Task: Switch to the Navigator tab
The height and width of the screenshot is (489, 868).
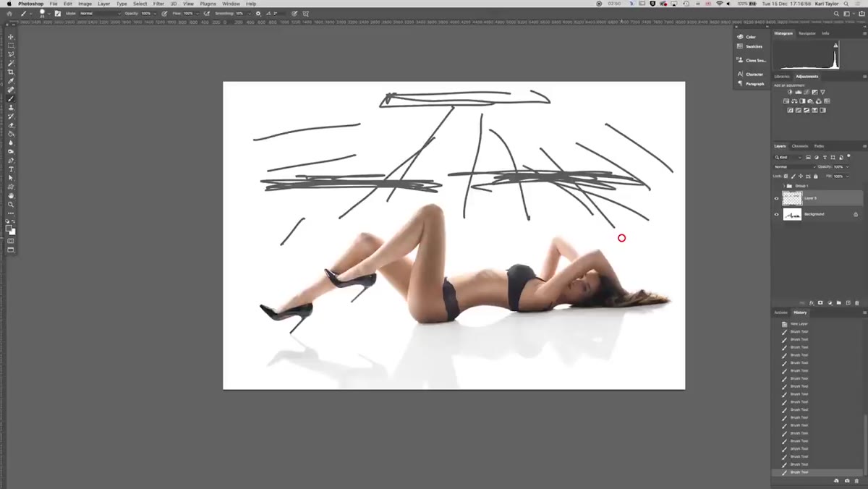Action: pyautogui.click(x=807, y=33)
